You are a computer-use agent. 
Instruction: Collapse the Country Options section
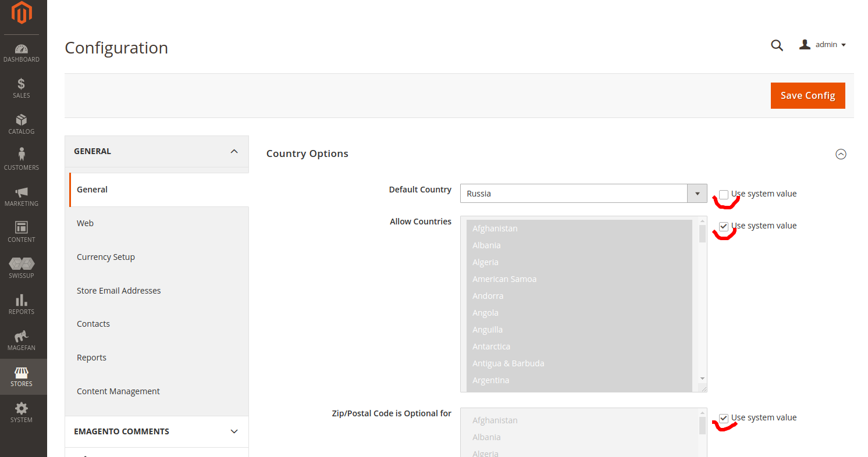coord(841,154)
